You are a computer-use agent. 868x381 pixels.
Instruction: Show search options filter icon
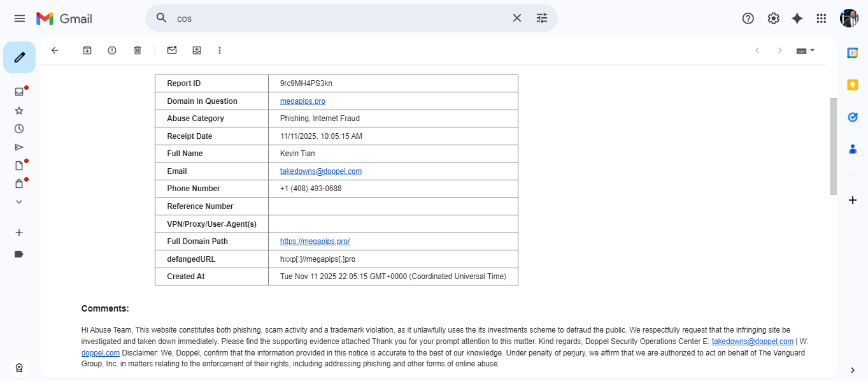542,18
